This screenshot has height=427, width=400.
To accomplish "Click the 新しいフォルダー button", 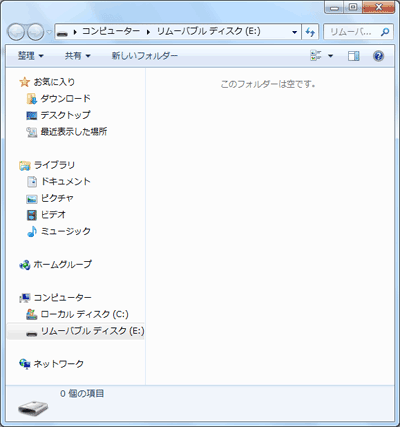I will (144, 56).
